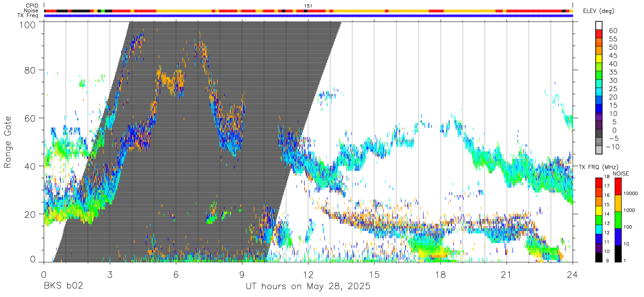This screenshot has width=644, height=297.
Task: Click the y-axis tick label '40'
Action: [x=30, y=166]
